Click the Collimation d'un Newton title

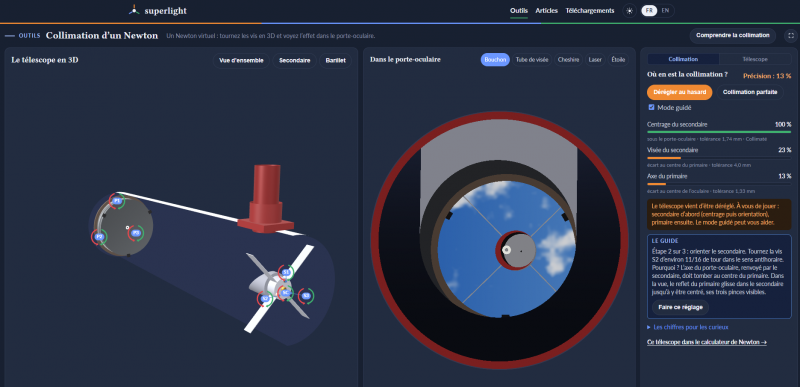click(x=102, y=36)
